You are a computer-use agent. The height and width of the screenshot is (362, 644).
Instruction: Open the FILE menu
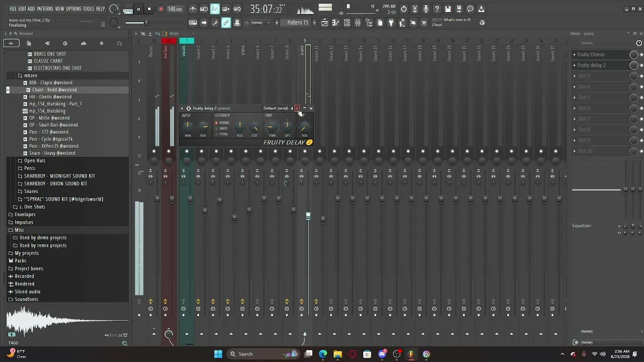pyautogui.click(x=13, y=9)
